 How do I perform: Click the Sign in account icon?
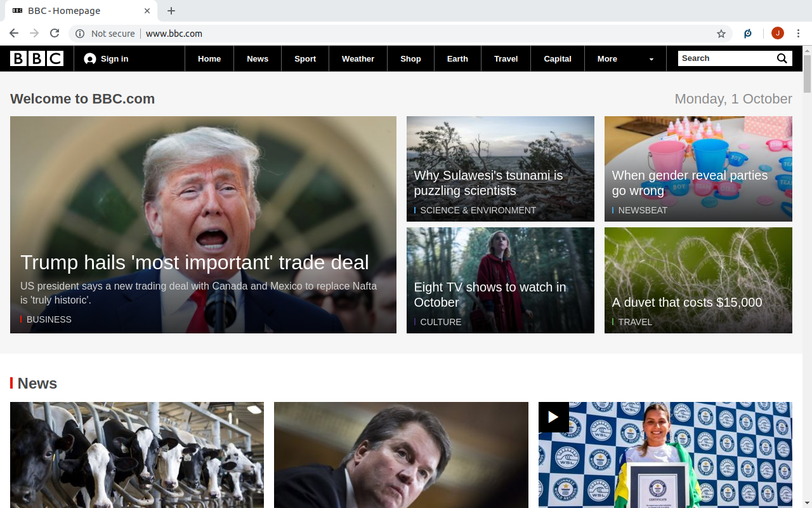90,59
